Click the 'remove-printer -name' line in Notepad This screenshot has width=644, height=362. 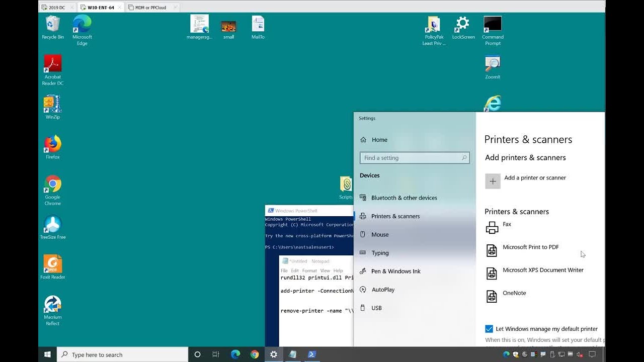[x=317, y=311]
